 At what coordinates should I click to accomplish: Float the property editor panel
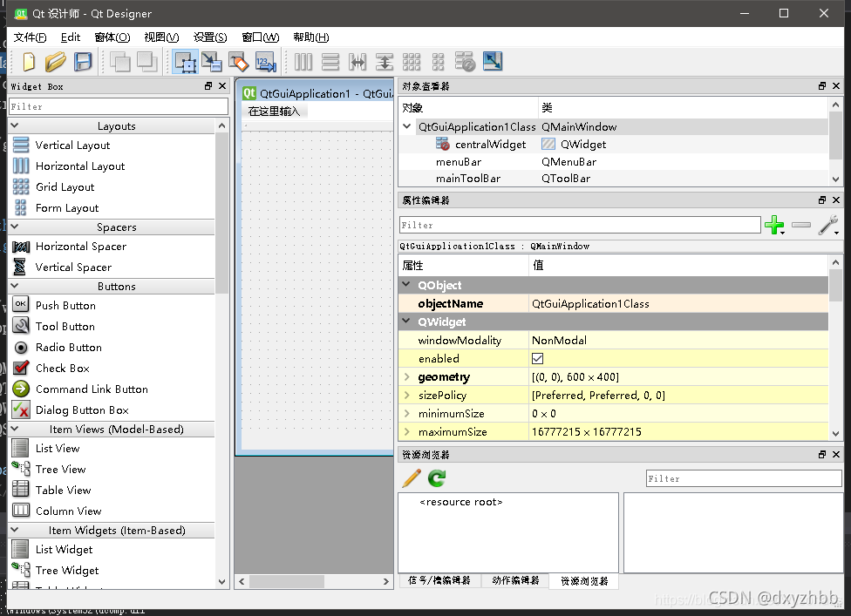pos(822,200)
